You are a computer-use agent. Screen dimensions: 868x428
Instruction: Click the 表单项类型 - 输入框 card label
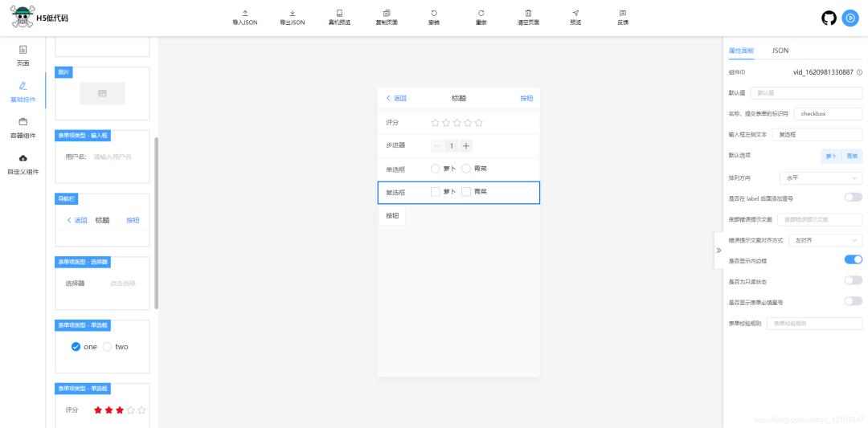(83, 136)
